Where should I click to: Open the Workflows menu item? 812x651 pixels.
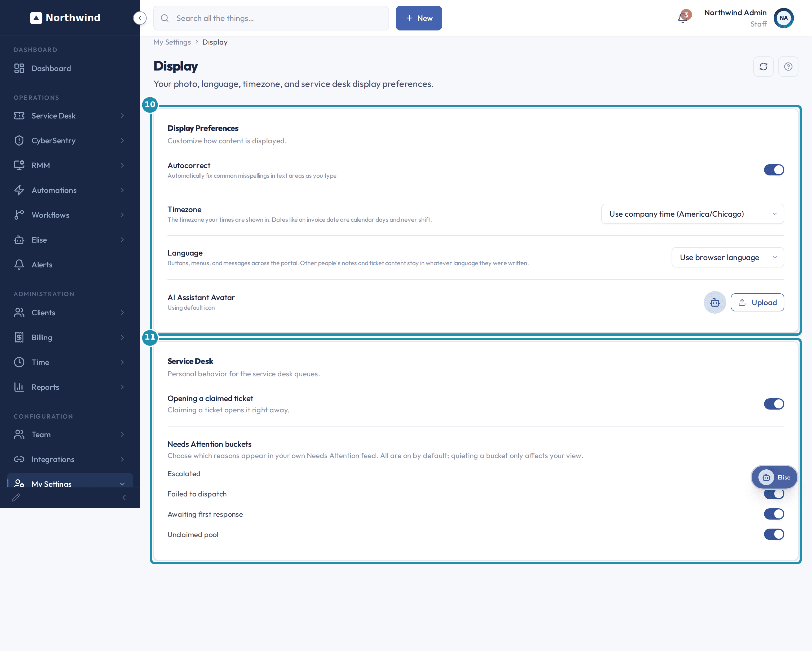[x=70, y=215]
